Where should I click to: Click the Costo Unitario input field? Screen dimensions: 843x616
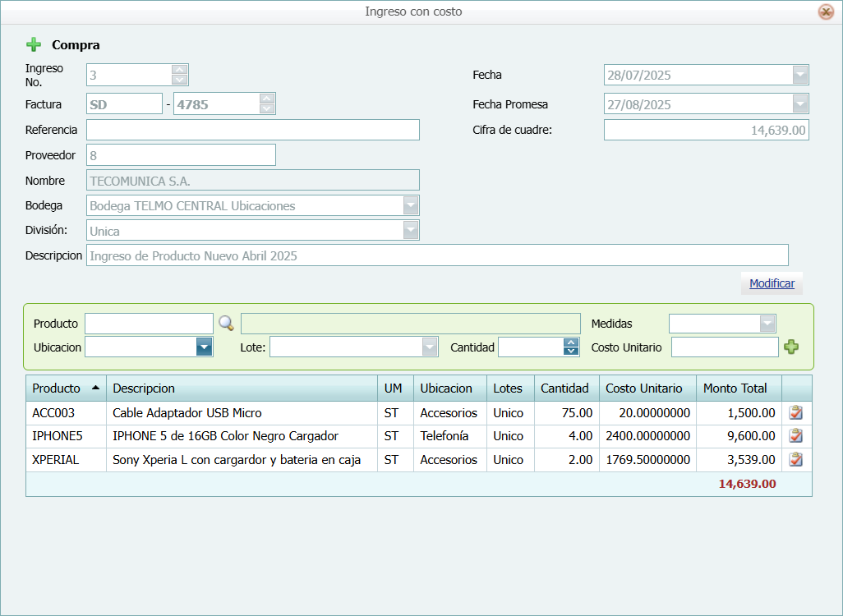[724, 347]
